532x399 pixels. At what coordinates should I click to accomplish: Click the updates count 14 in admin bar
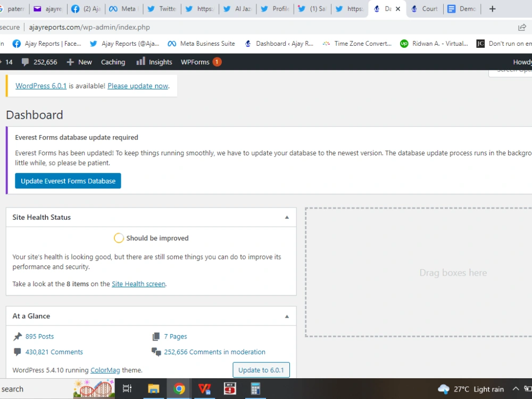pos(7,62)
